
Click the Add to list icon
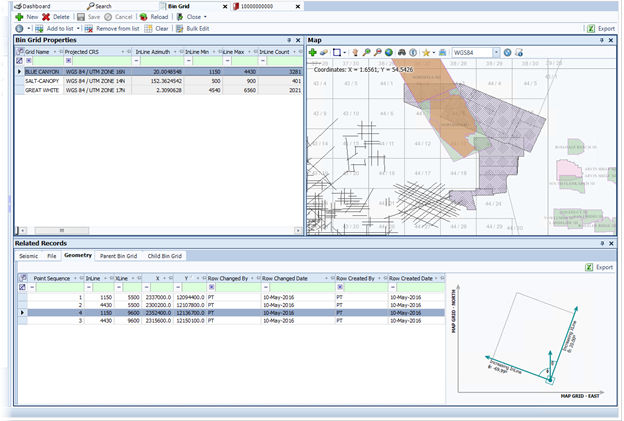click(x=39, y=29)
